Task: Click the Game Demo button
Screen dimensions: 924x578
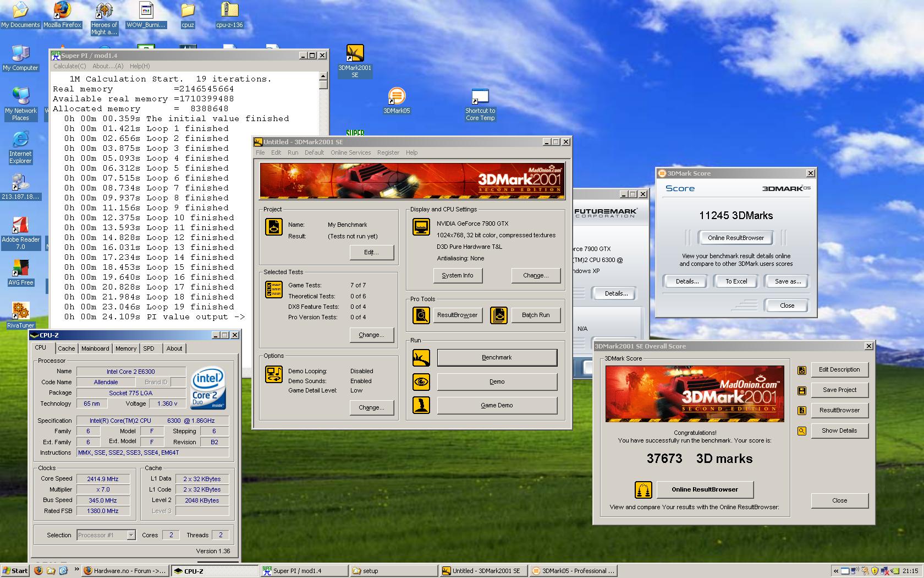Action: click(x=497, y=405)
